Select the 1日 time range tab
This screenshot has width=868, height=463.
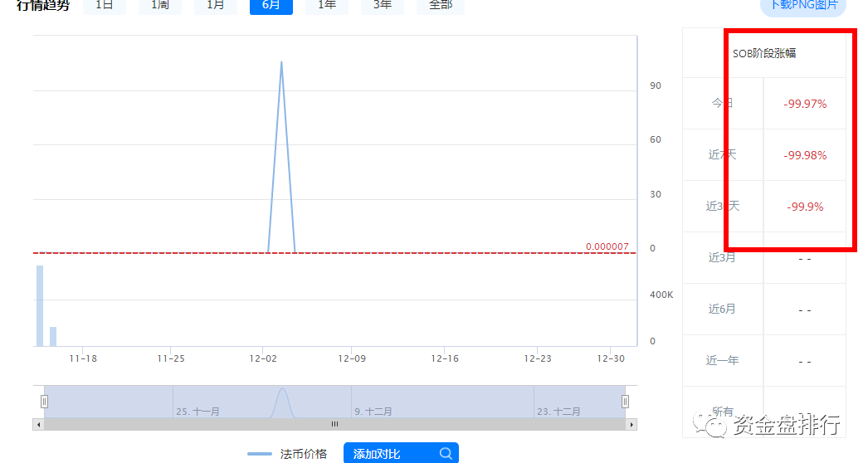(104, 6)
